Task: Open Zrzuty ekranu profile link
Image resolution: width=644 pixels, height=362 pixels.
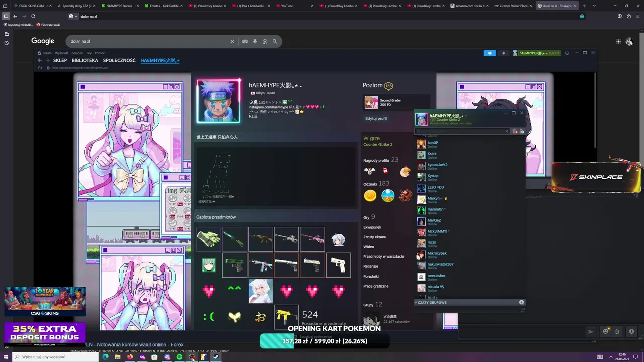Action: (x=375, y=237)
